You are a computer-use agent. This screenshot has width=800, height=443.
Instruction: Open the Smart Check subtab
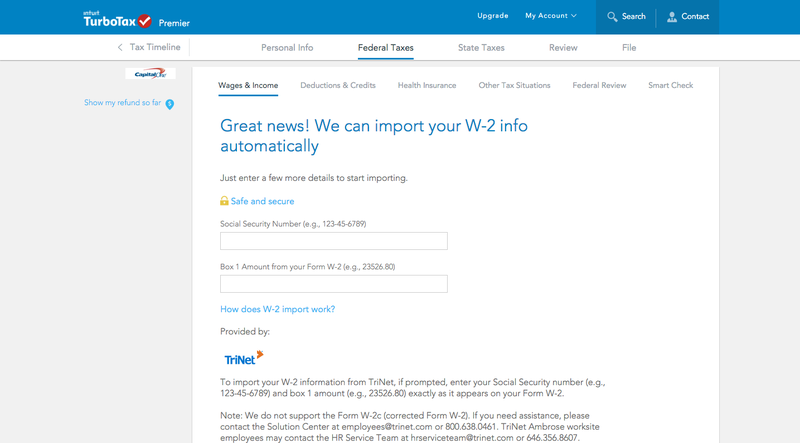coord(670,85)
